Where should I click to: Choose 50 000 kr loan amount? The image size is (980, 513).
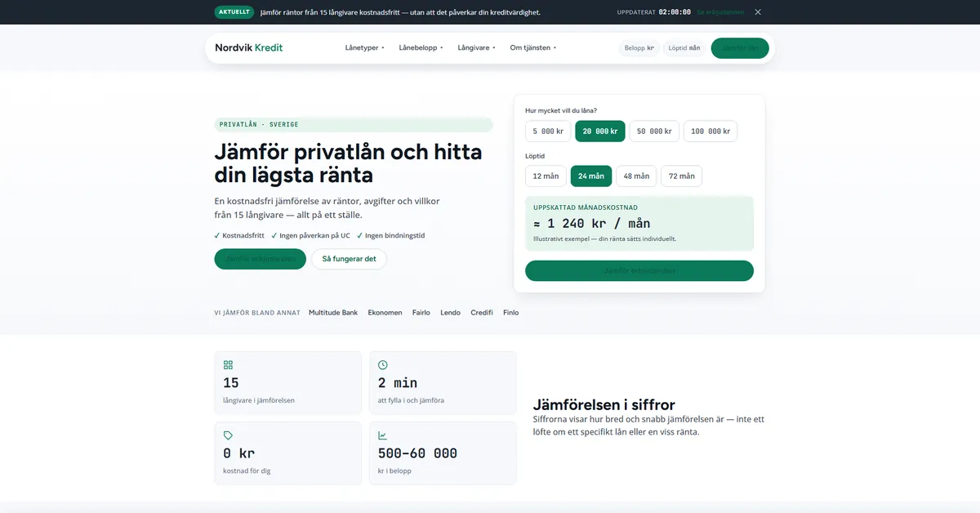654,132
